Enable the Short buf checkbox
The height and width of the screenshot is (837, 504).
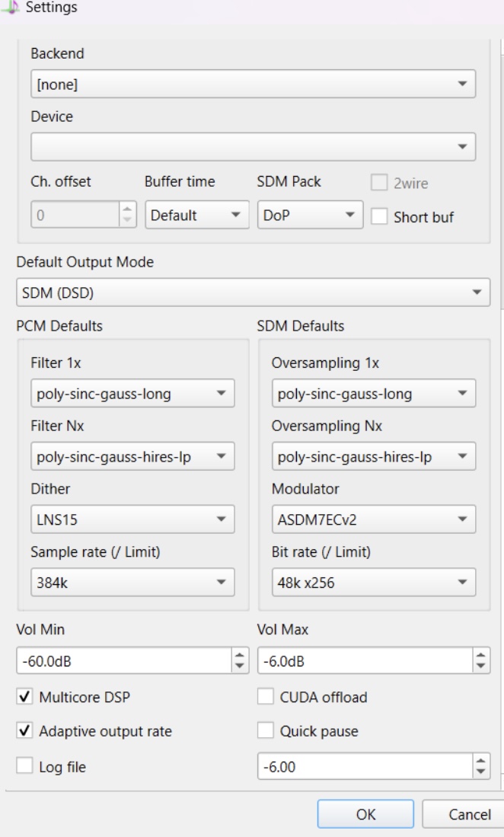[379, 216]
